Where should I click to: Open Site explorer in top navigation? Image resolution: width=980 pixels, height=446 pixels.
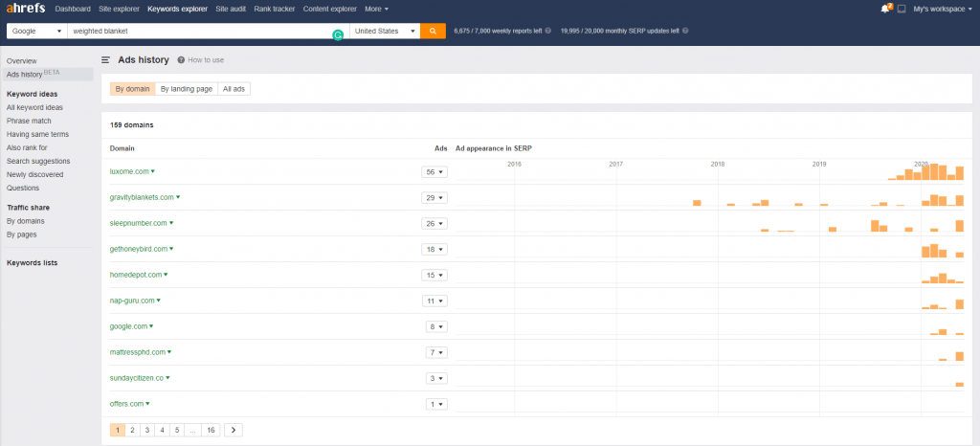(120, 9)
